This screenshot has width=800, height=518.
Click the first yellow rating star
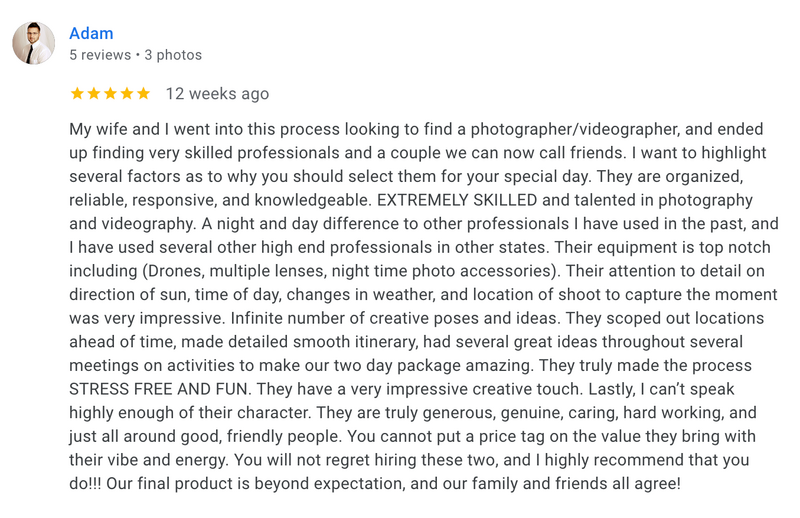(x=78, y=94)
